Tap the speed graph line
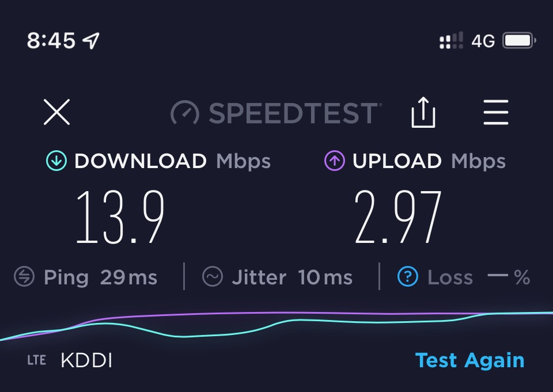The height and width of the screenshot is (392, 553). (x=276, y=324)
